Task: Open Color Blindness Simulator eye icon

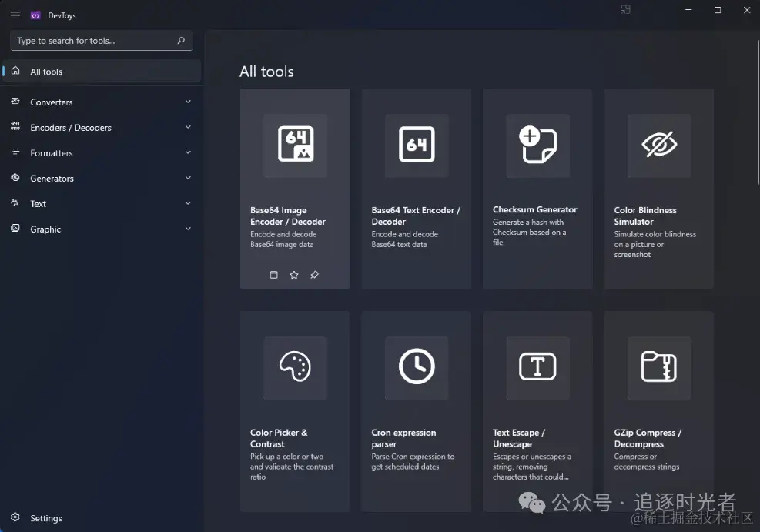Action: (x=658, y=145)
